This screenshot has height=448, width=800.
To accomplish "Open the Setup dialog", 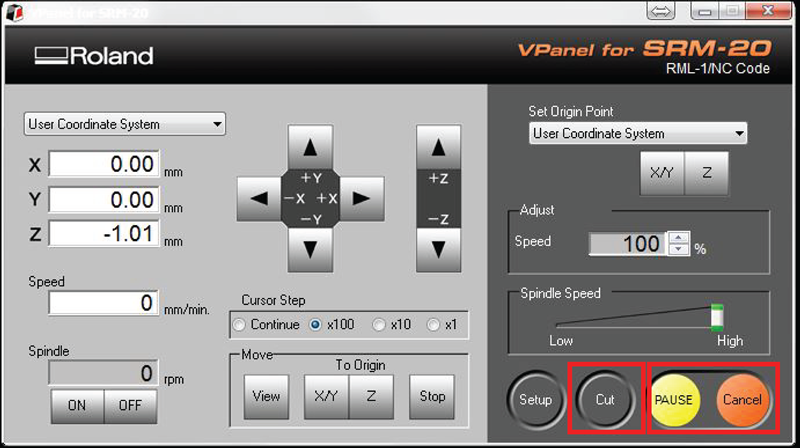I will tap(536, 400).
